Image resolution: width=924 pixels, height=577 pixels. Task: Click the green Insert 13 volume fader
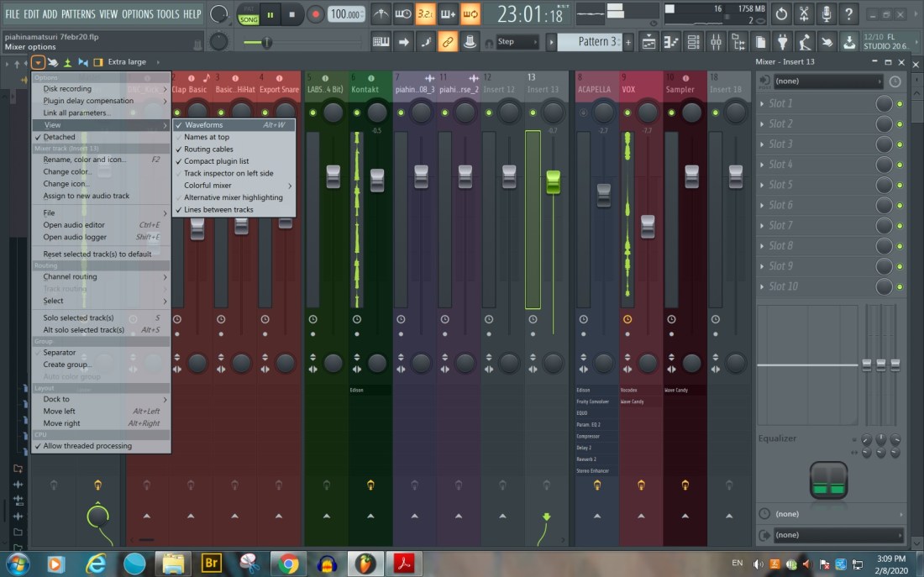tap(553, 181)
